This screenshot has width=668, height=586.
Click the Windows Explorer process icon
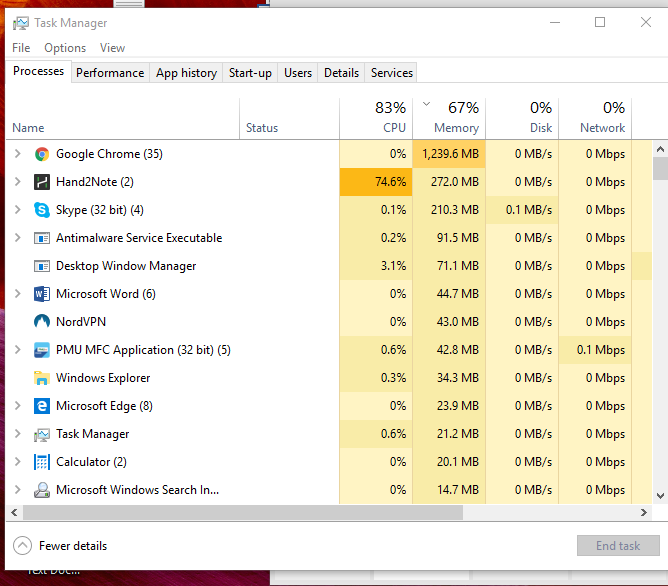42,378
